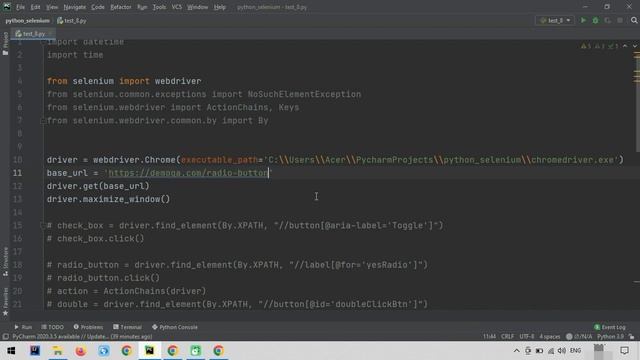The width and height of the screenshot is (640, 360).
Task: Click the driver.get(base_url) line
Action: pyautogui.click(x=98, y=186)
